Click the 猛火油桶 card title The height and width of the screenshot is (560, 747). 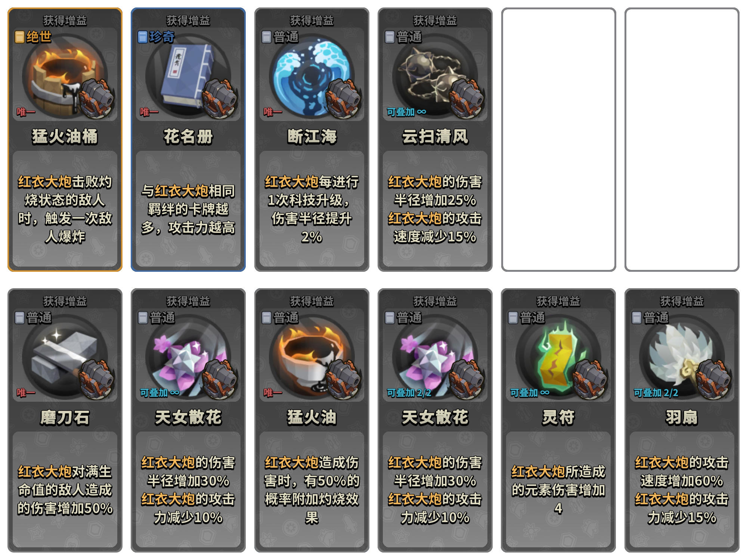(x=65, y=136)
